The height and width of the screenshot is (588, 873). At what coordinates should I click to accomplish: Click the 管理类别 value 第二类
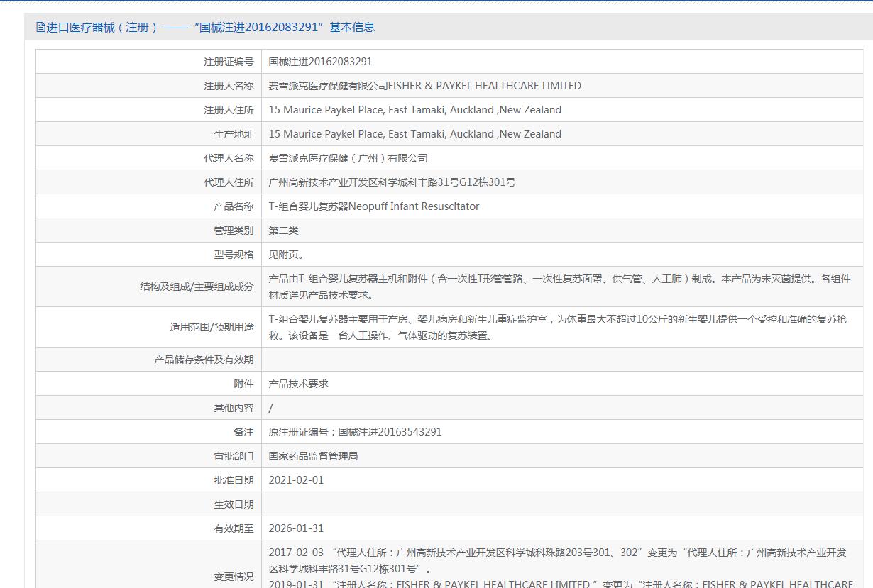point(284,231)
